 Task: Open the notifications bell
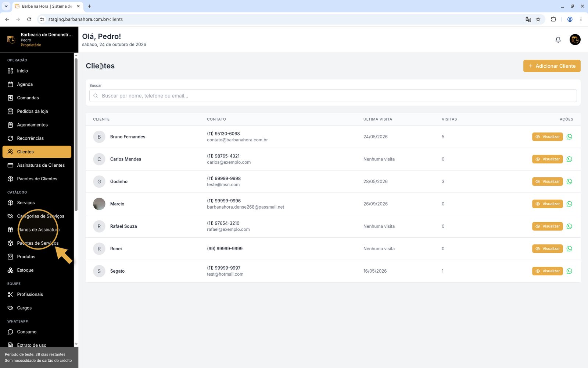coord(558,40)
